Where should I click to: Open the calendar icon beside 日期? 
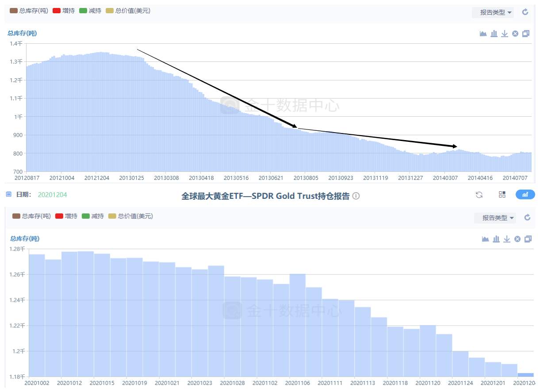pos(9,194)
